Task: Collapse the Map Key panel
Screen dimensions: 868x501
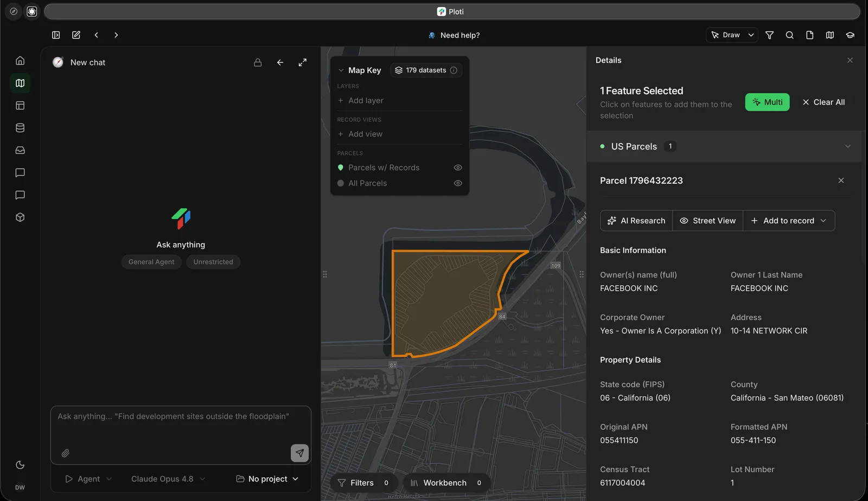Action: (341, 70)
